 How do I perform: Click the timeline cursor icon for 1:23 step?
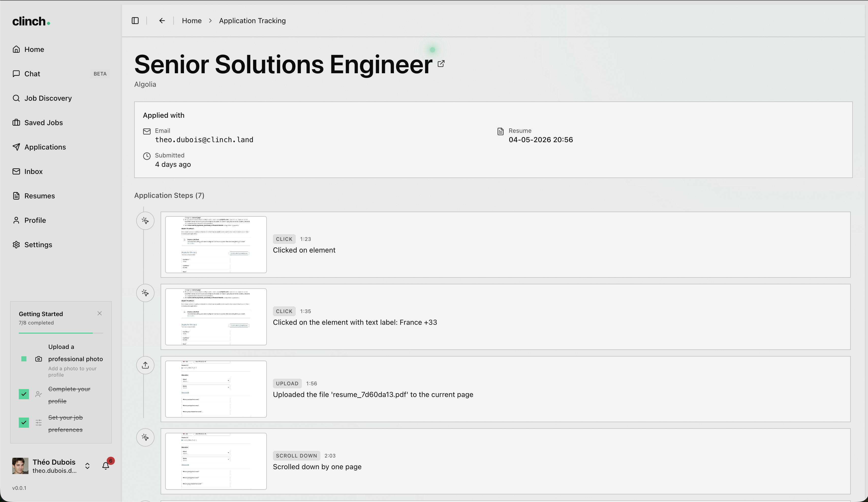point(145,221)
